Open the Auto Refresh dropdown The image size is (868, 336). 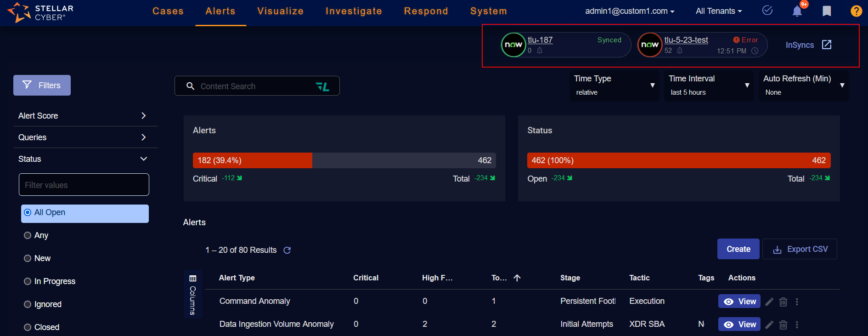803,85
